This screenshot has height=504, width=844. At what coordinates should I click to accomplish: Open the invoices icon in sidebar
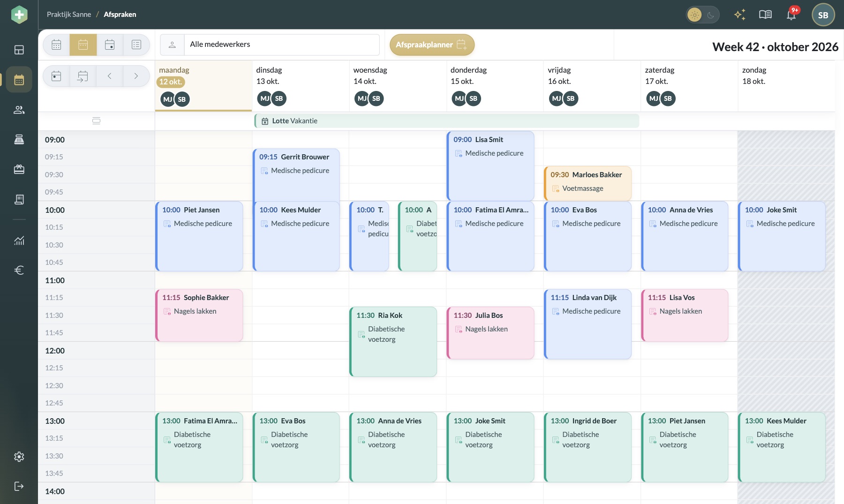[19, 199]
